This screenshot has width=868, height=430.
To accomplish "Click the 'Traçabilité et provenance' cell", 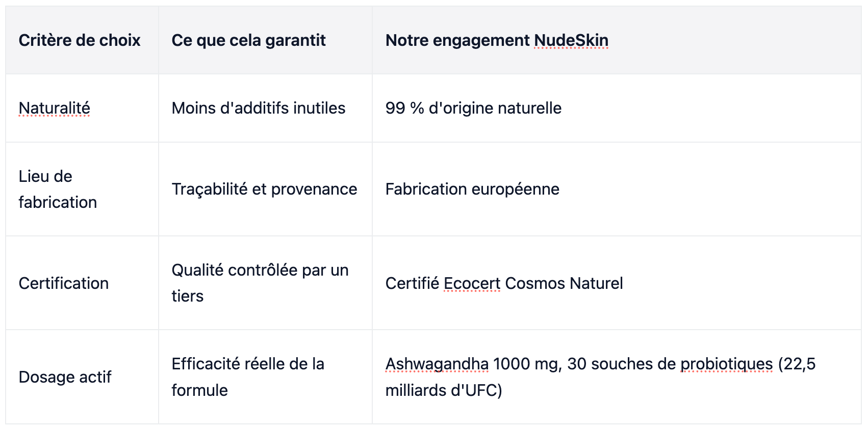I will click(264, 189).
